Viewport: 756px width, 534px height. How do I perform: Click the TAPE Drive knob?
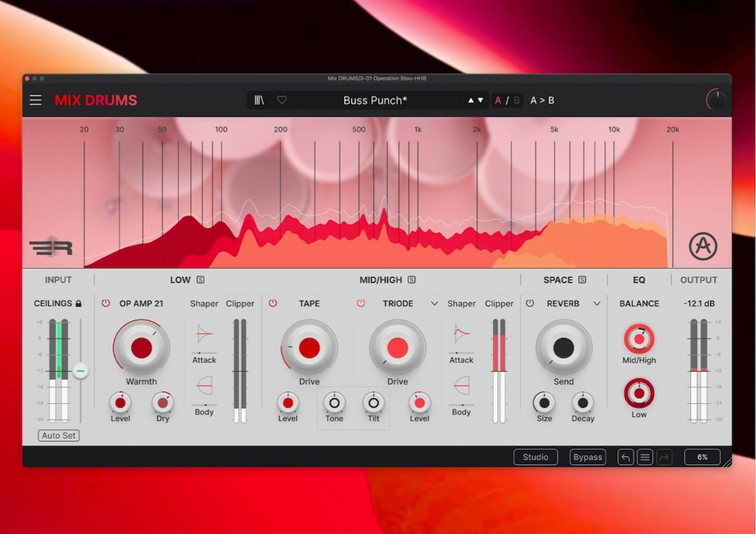(309, 347)
